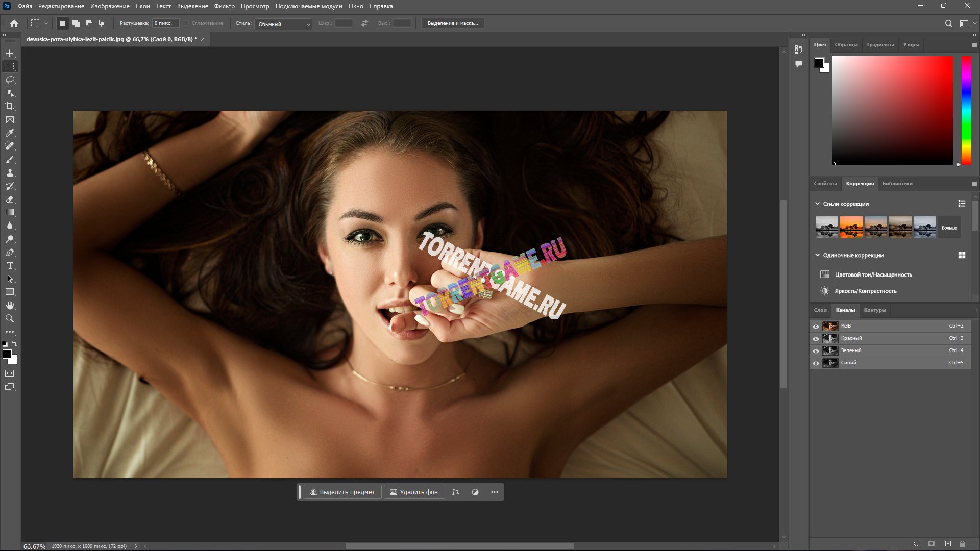Collapse the Одиночные коррекции section
This screenshot has height=551, width=980.
tap(817, 255)
